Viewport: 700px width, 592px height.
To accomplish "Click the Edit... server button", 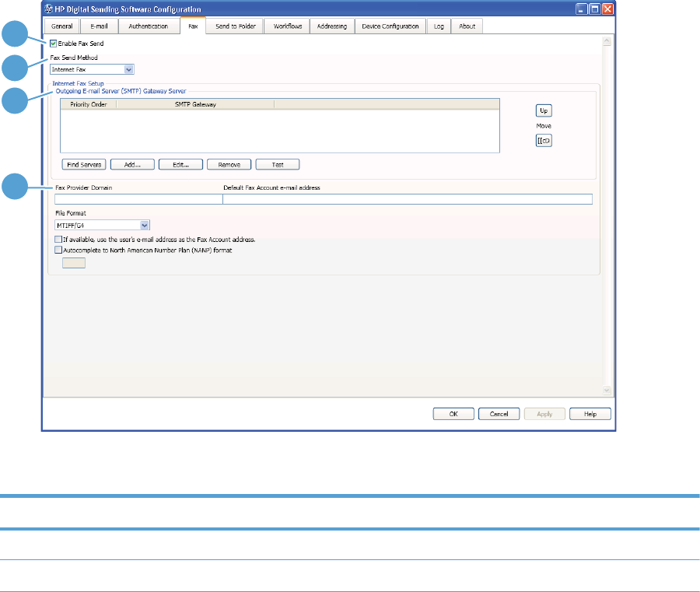I will click(180, 165).
